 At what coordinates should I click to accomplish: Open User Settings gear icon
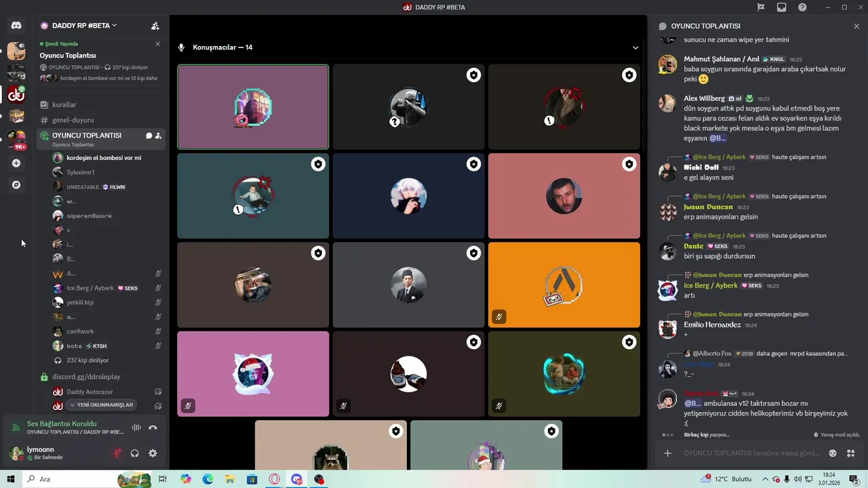(x=153, y=453)
